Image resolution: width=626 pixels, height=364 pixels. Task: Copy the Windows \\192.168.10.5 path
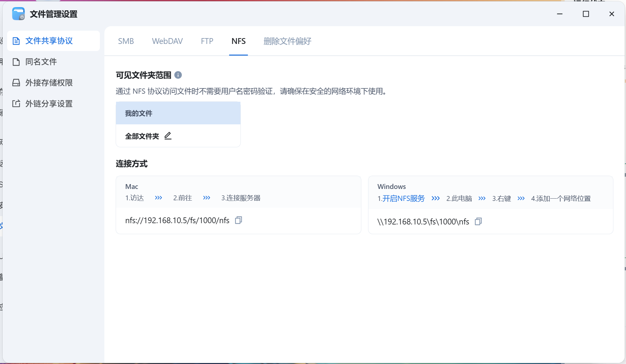tap(478, 222)
